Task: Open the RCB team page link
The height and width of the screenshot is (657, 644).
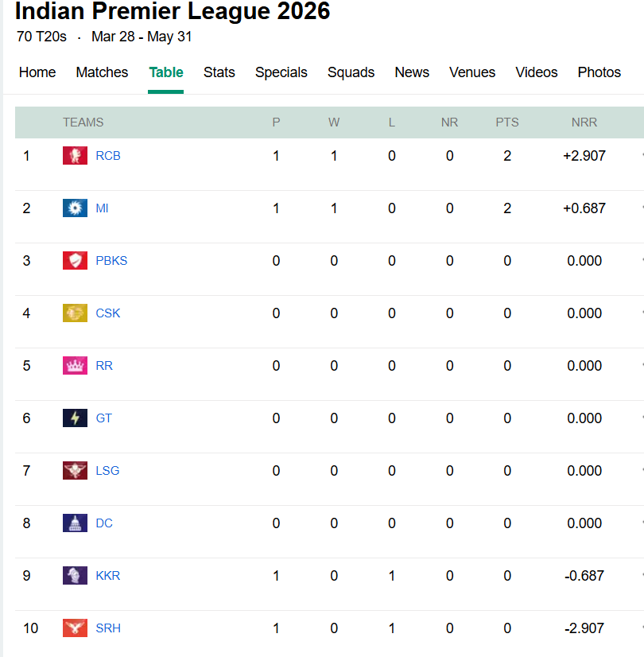Action: point(108,155)
